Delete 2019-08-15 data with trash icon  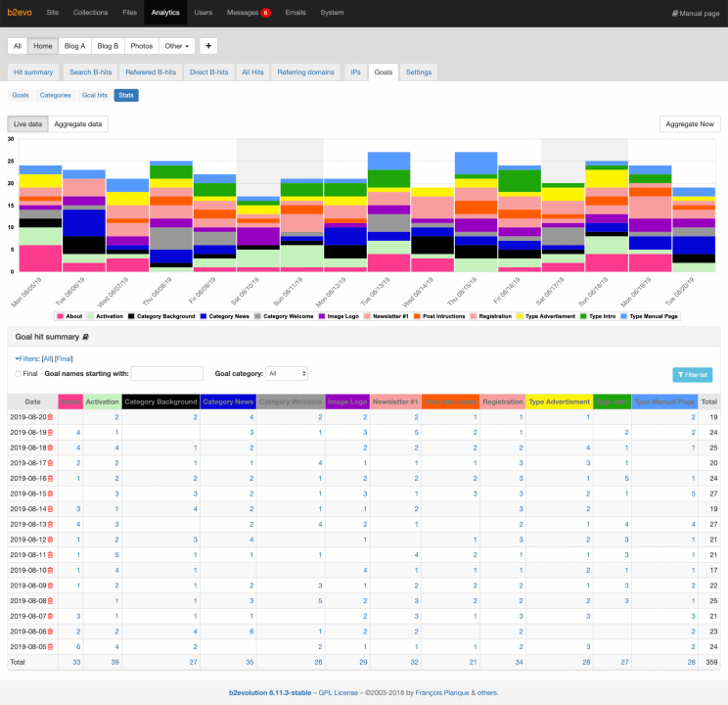50,494
